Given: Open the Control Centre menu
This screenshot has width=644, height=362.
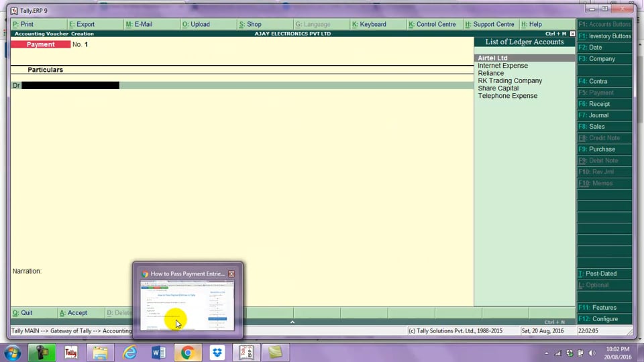Looking at the screenshot, I should (435, 24).
